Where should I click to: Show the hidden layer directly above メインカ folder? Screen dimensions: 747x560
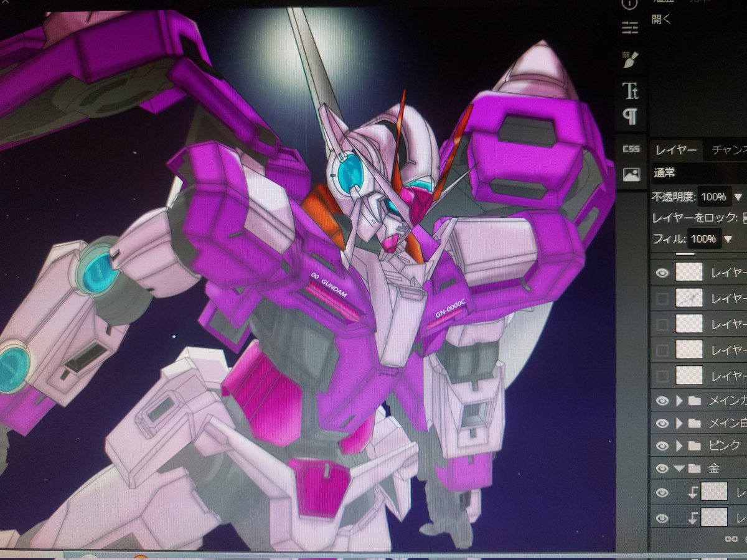pos(662,375)
